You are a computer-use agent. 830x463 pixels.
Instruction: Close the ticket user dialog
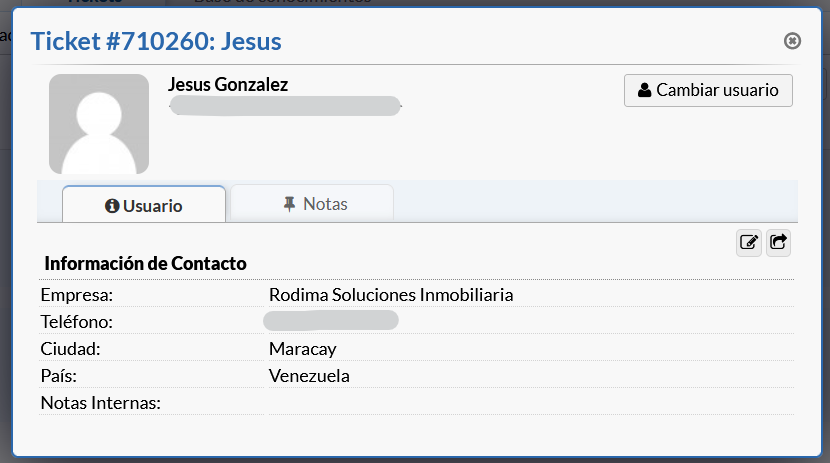792,41
